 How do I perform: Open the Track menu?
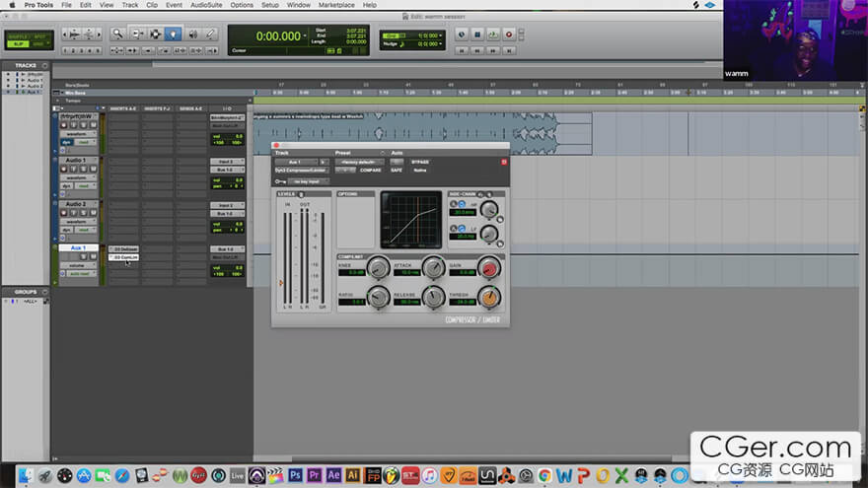130,5
